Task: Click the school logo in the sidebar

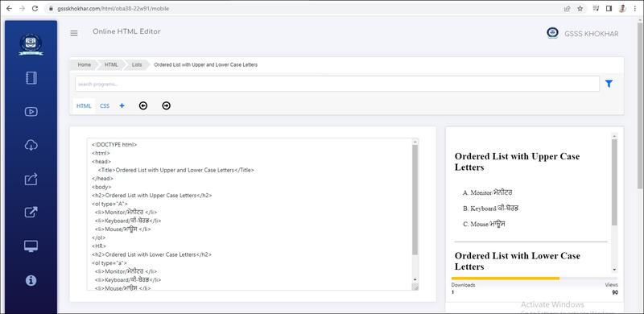Action: (x=31, y=44)
